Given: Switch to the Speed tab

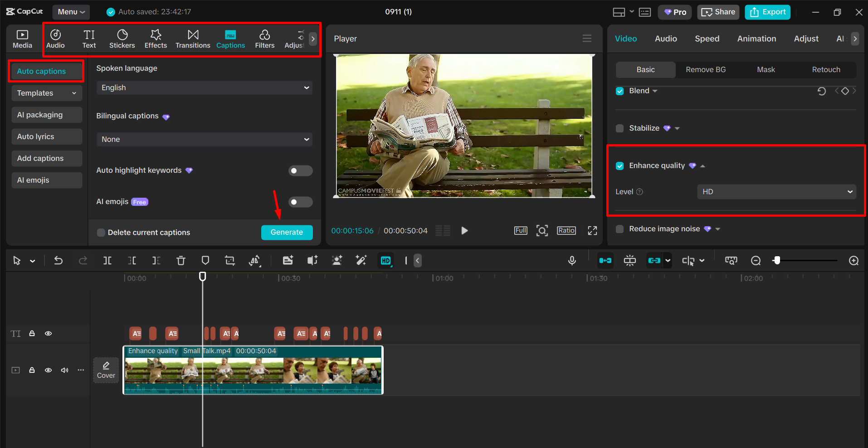Looking at the screenshot, I should pos(707,39).
